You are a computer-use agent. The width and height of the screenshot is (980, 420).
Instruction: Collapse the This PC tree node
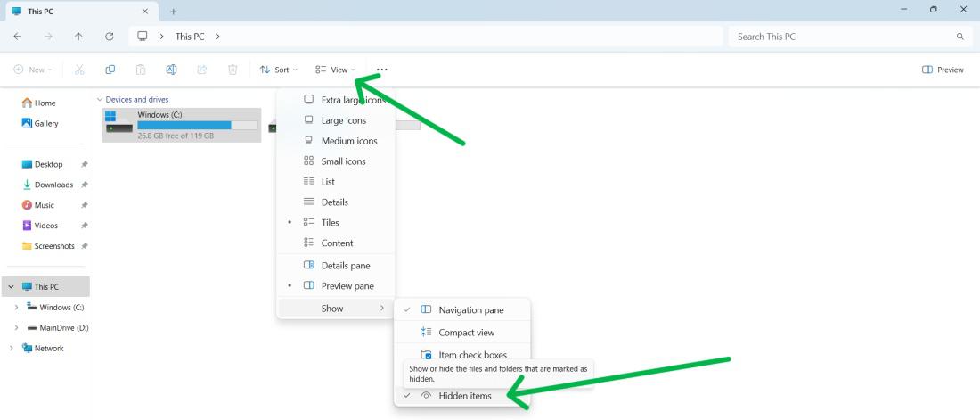coord(11,286)
